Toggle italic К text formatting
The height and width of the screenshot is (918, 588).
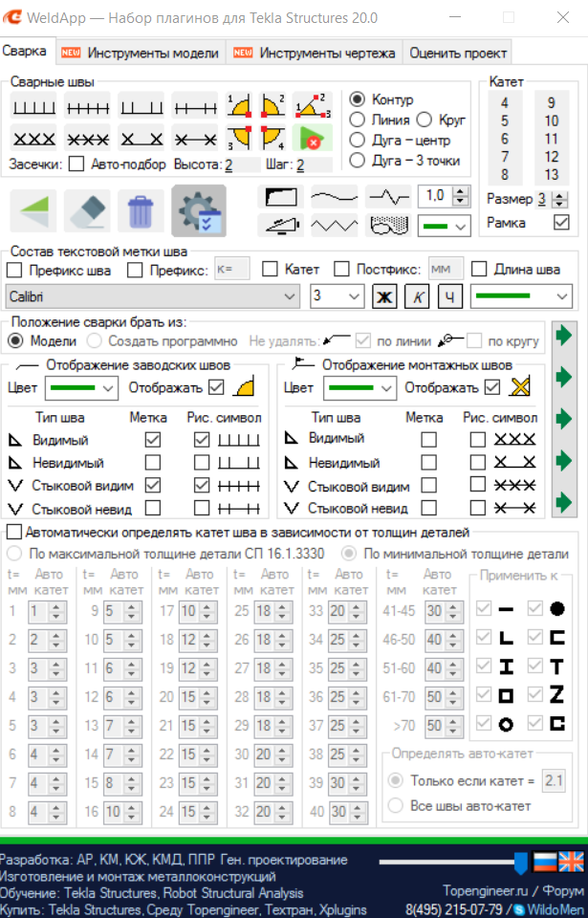coord(417,296)
